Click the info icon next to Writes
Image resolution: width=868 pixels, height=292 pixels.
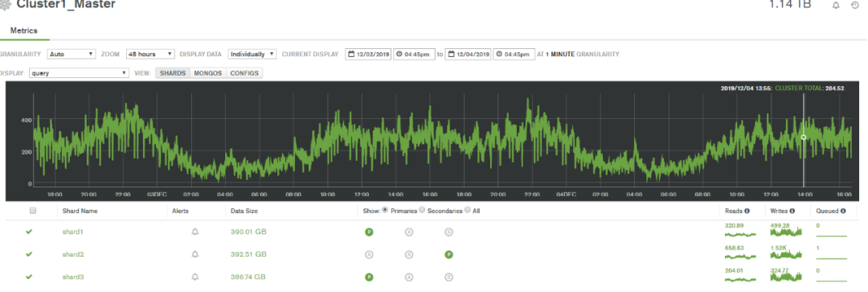tap(792, 211)
